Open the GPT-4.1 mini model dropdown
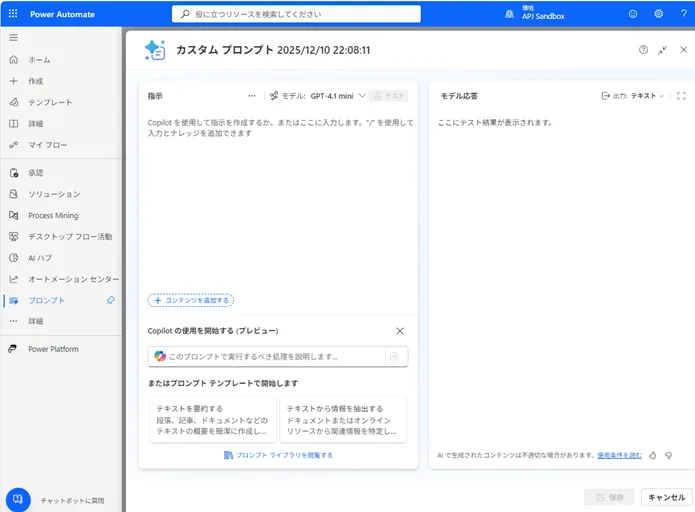 click(x=318, y=96)
